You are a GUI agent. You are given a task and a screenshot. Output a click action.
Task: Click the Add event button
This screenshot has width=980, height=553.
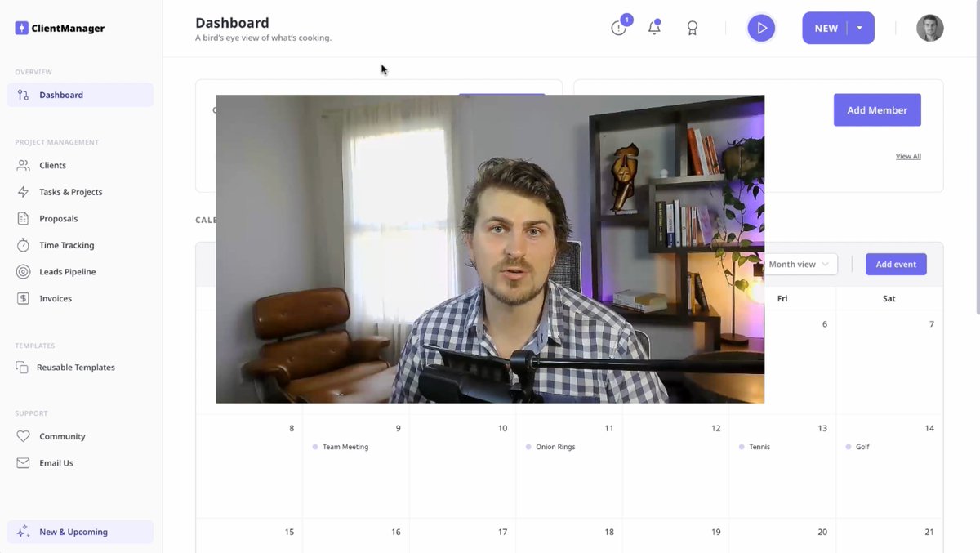tap(896, 264)
